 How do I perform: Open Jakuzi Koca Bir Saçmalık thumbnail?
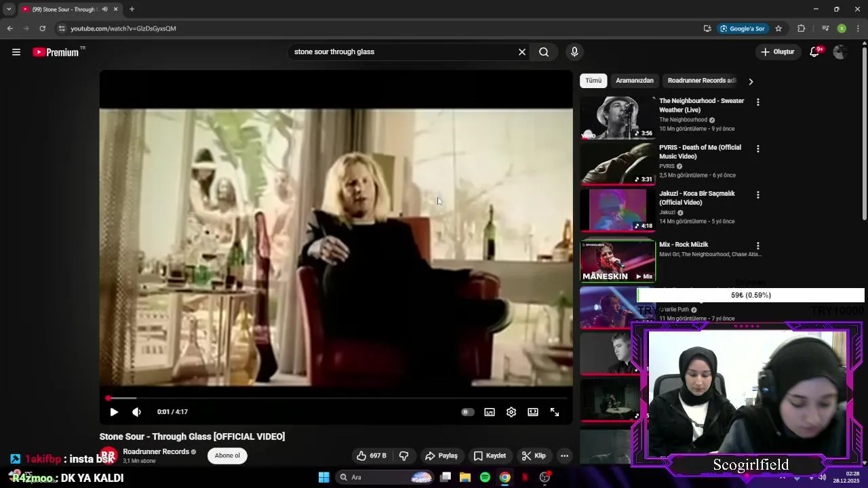click(617, 209)
